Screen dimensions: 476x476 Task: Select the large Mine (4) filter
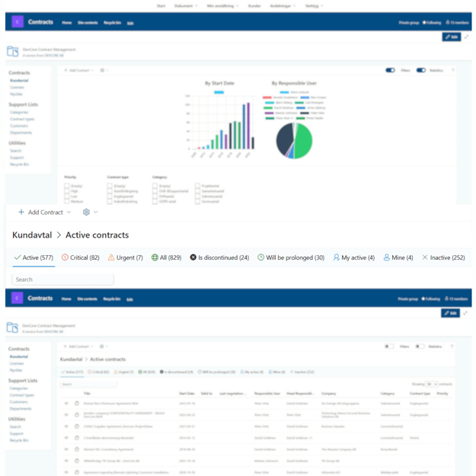398,258
